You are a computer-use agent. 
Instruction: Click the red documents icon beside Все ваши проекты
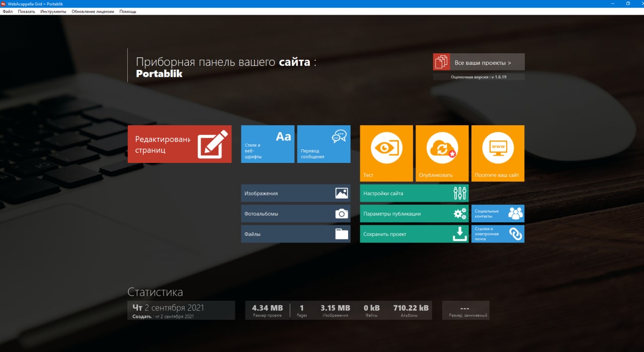(x=441, y=62)
